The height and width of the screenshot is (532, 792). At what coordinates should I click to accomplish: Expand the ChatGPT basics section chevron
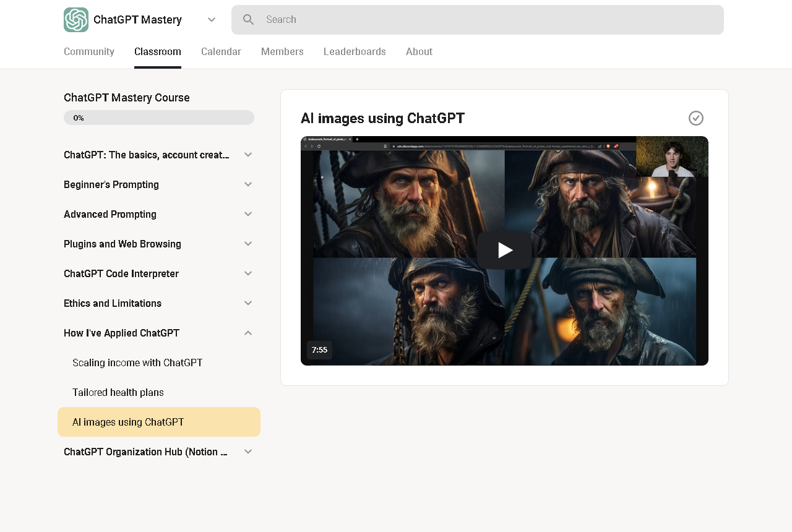pos(248,155)
